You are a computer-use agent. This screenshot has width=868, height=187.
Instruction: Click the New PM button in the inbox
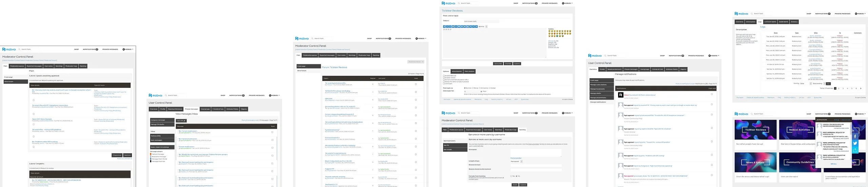click(x=181, y=121)
